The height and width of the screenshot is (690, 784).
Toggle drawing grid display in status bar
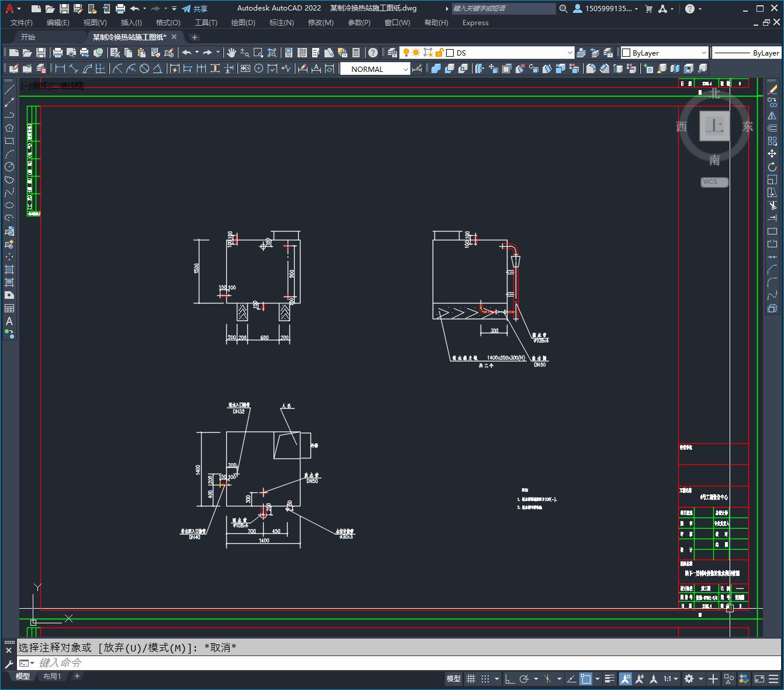tap(471, 679)
